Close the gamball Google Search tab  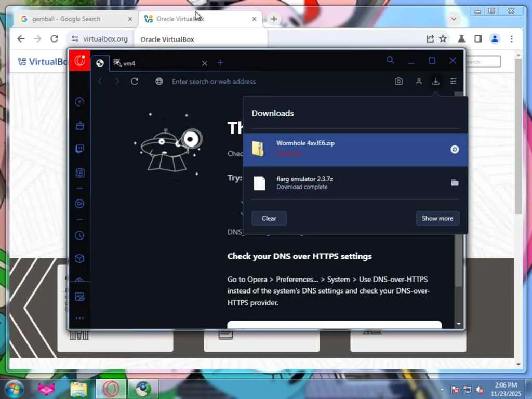130,19
